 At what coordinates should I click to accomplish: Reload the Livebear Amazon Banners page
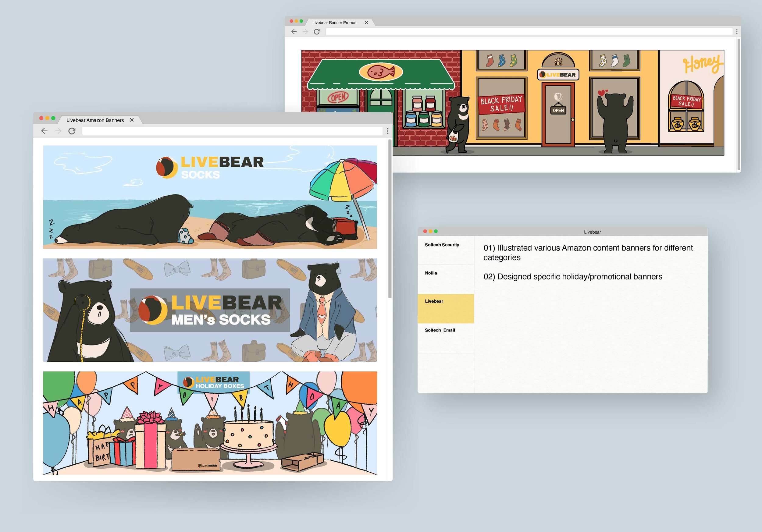(72, 131)
